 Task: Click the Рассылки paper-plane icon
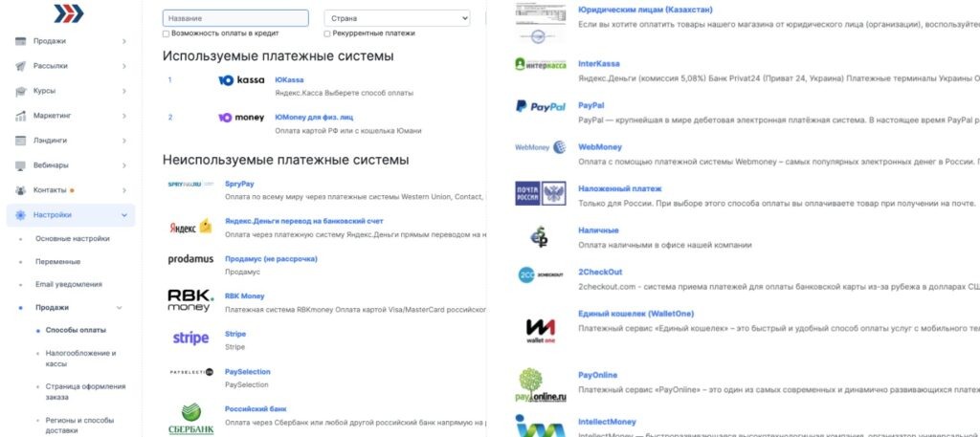(x=21, y=66)
